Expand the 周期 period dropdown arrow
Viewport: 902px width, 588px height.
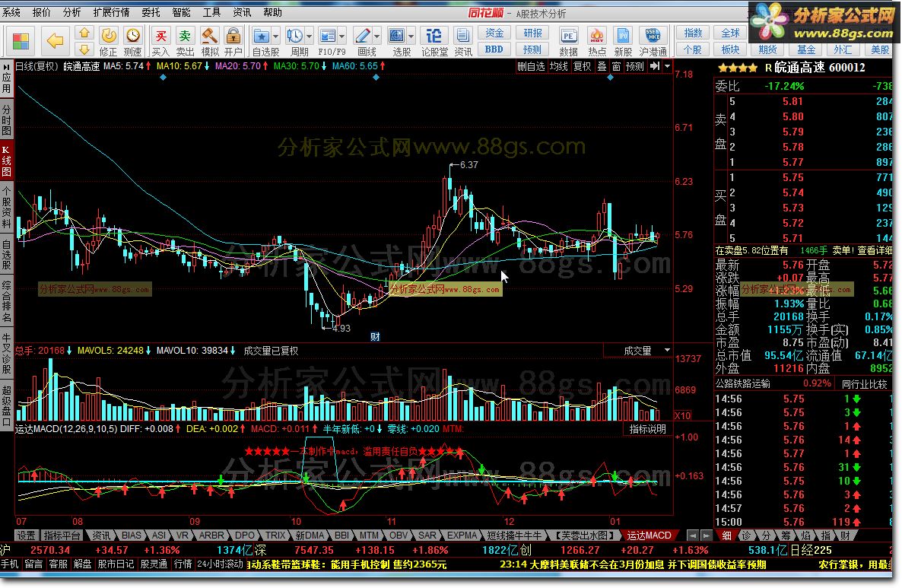coord(309,37)
